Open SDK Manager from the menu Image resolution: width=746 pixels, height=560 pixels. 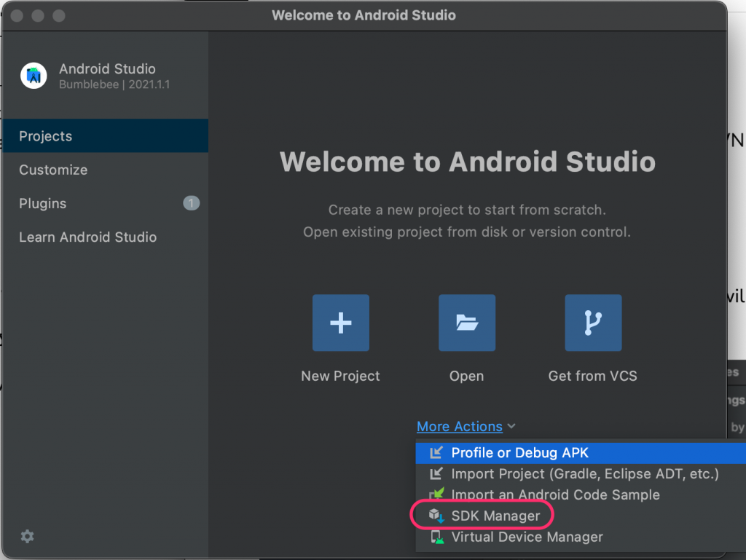coord(581,516)
